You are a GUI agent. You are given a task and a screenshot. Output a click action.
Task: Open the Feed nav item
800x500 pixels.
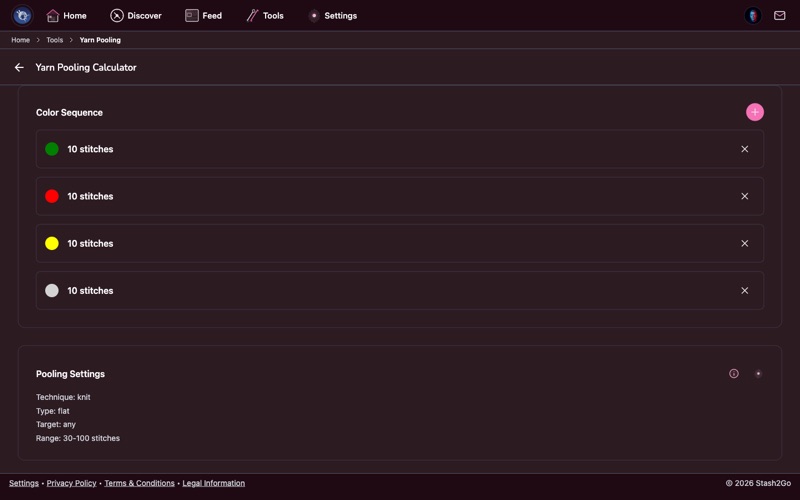204,16
